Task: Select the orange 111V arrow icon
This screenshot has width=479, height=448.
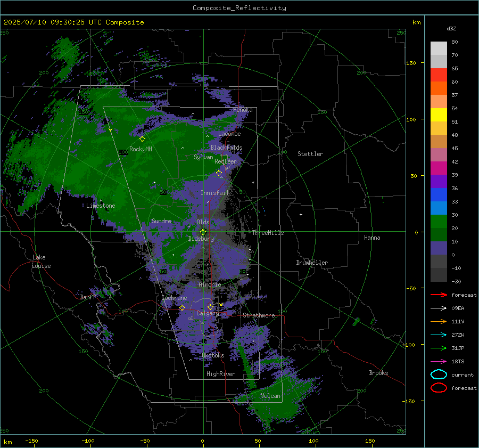Action: click(x=439, y=321)
